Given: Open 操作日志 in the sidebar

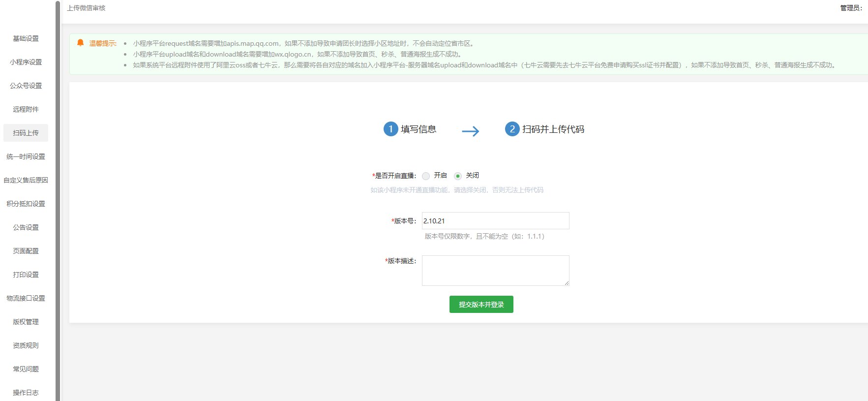Looking at the screenshot, I should pos(26,393).
